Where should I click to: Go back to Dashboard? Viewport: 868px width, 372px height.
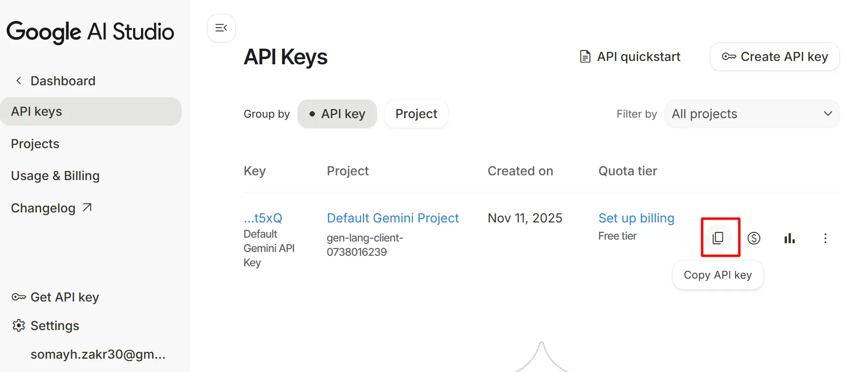click(63, 81)
